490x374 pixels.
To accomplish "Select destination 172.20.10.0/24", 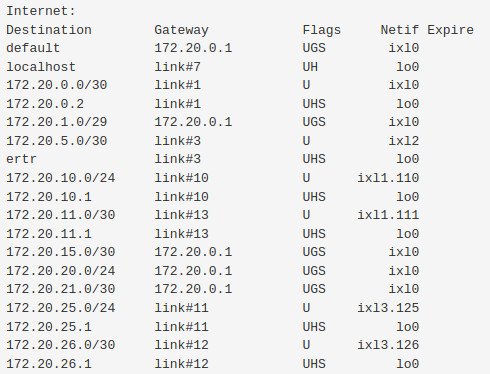I will pos(61,178).
